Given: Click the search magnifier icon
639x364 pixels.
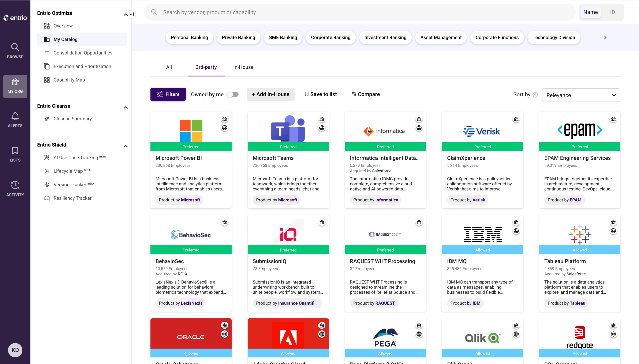Looking at the screenshot, I should tap(154, 12).
